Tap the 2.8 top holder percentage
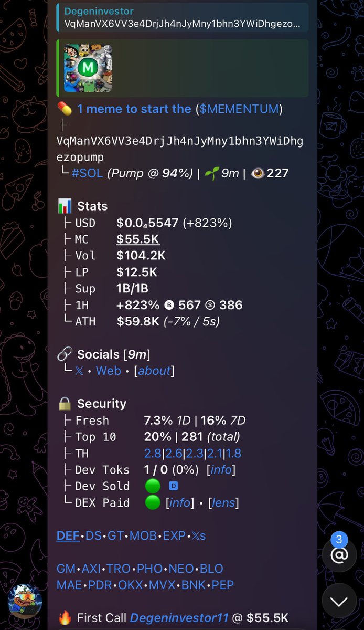This screenshot has height=630, width=364. pos(152,454)
